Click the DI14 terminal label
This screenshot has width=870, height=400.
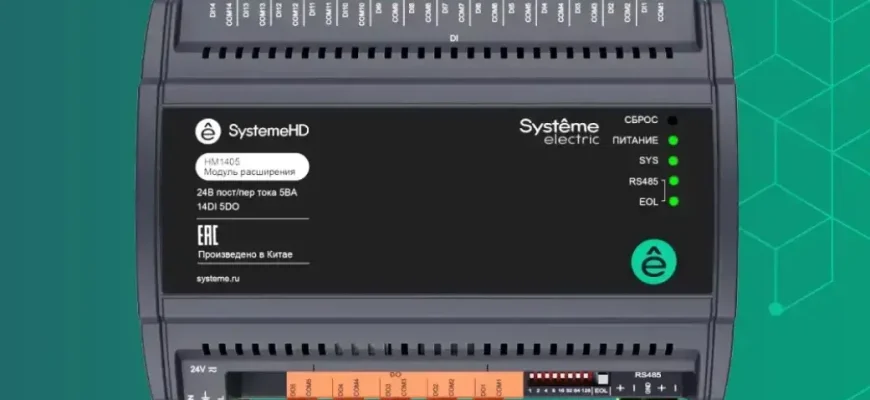click(x=213, y=12)
